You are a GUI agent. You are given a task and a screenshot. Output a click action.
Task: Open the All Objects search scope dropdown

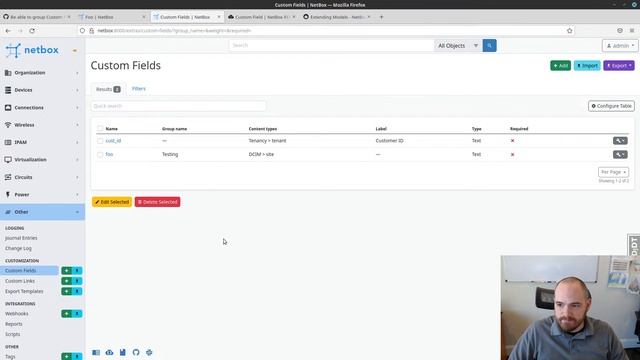pyautogui.click(x=458, y=46)
